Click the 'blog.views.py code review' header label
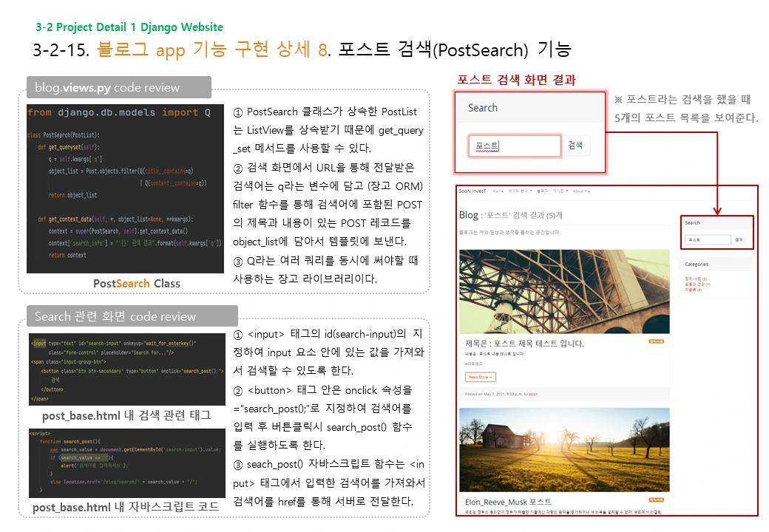The width and height of the screenshot is (769, 532). tap(119, 87)
